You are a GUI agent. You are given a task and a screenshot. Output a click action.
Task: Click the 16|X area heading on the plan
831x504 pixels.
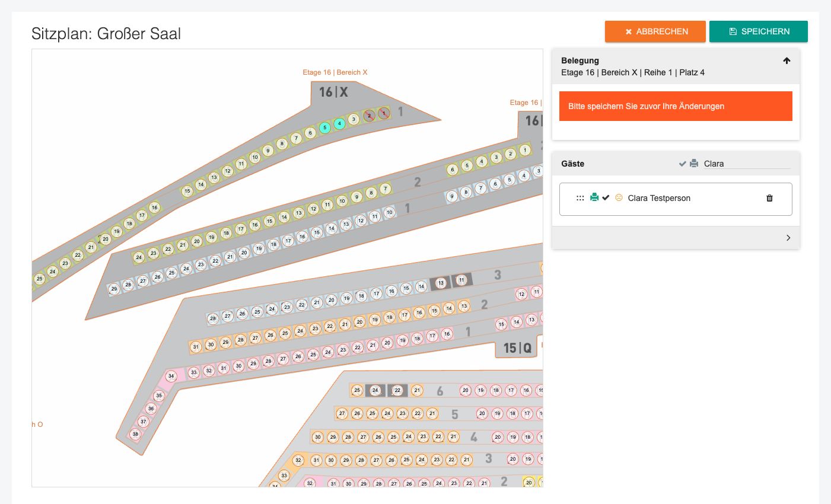click(x=334, y=92)
